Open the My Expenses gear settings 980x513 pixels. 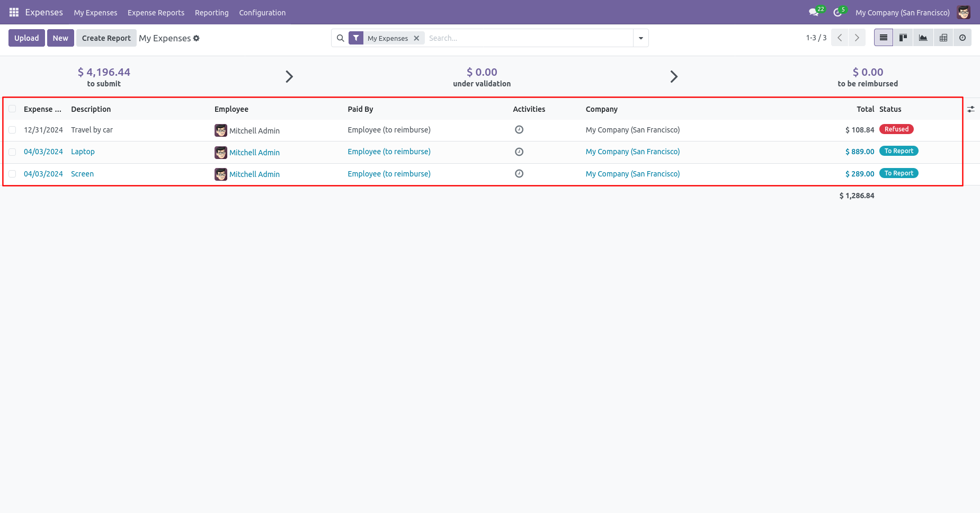(x=197, y=38)
